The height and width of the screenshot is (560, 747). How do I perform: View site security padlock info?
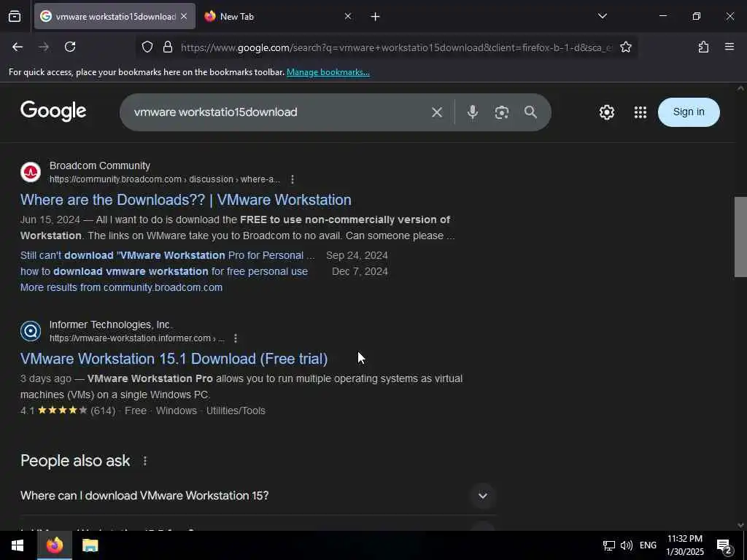(167, 47)
